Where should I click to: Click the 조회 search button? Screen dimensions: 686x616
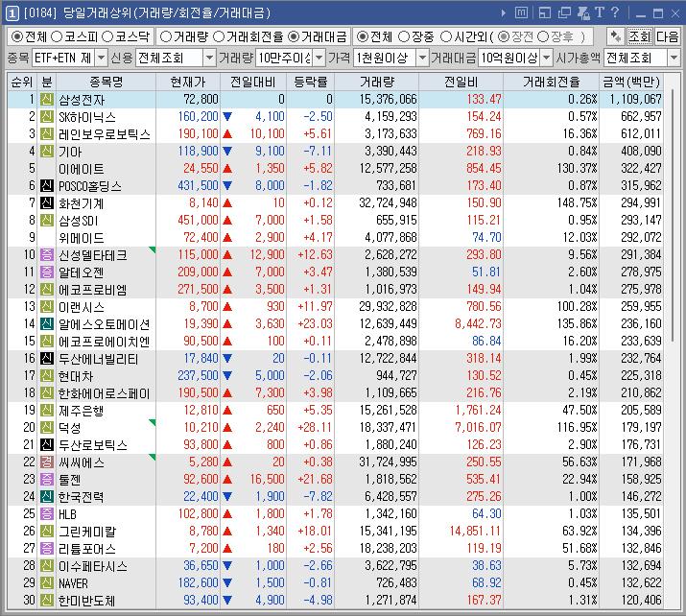click(640, 36)
